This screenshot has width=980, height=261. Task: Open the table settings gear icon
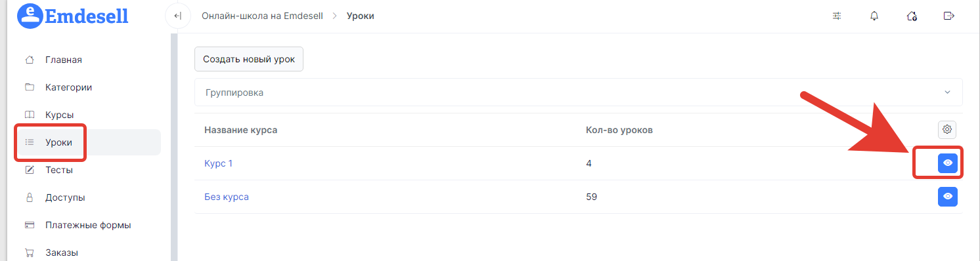click(947, 129)
